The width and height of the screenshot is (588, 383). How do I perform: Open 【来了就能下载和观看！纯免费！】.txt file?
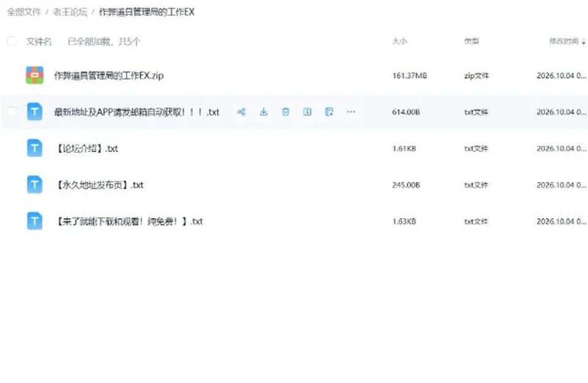coord(128,221)
